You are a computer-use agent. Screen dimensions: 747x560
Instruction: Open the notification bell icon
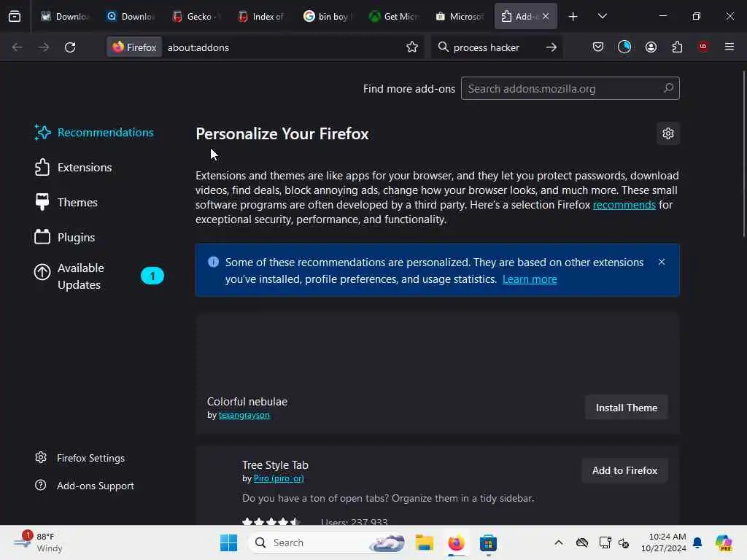tap(697, 542)
